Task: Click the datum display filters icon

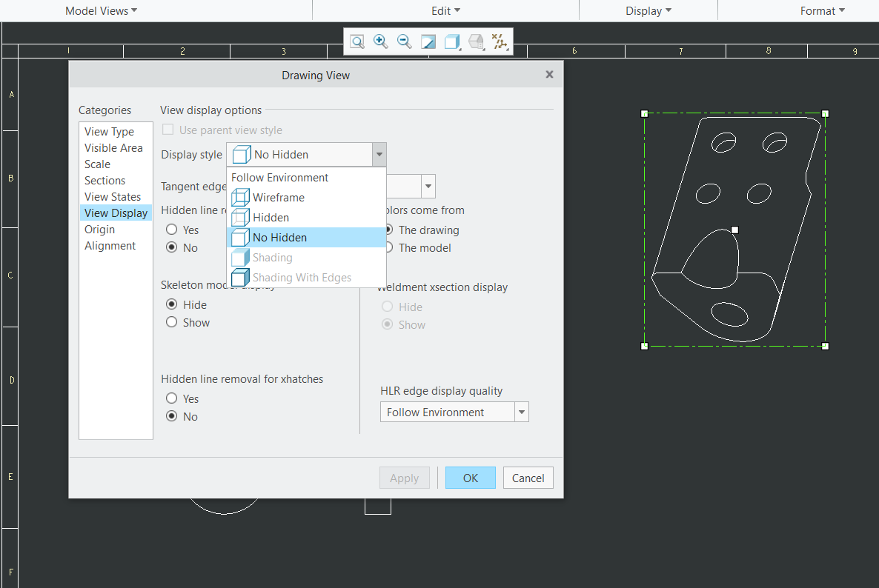Action: pyautogui.click(x=500, y=41)
